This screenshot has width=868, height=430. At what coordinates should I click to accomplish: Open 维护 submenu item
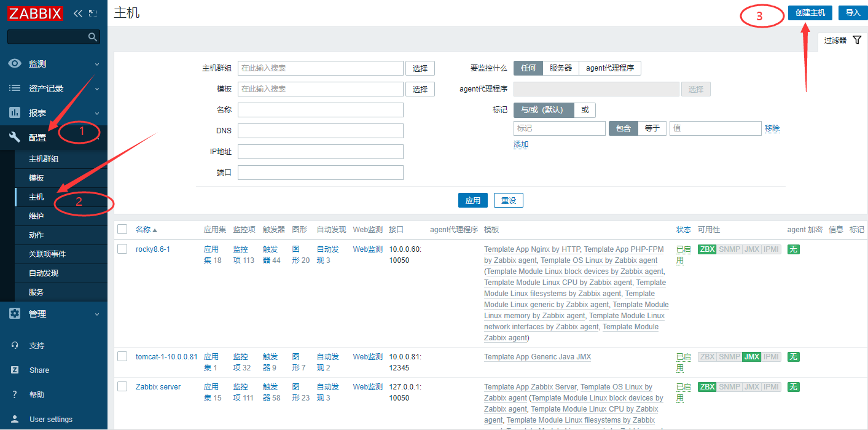(61, 216)
